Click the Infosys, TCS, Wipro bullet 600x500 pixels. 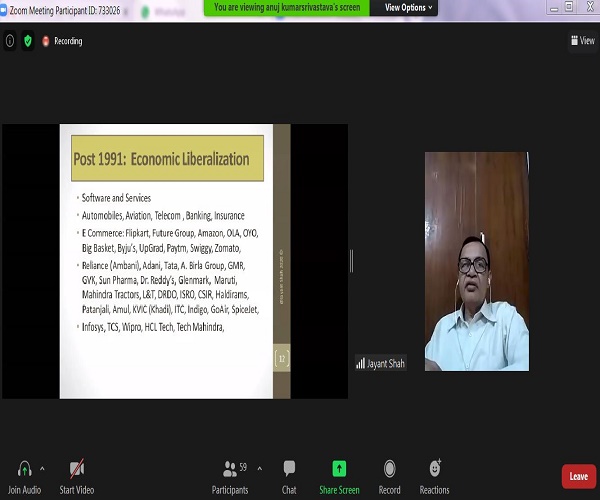point(153,327)
